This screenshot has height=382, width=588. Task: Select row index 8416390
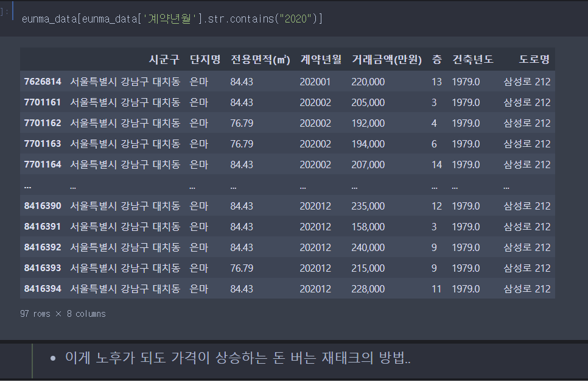click(43, 206)
